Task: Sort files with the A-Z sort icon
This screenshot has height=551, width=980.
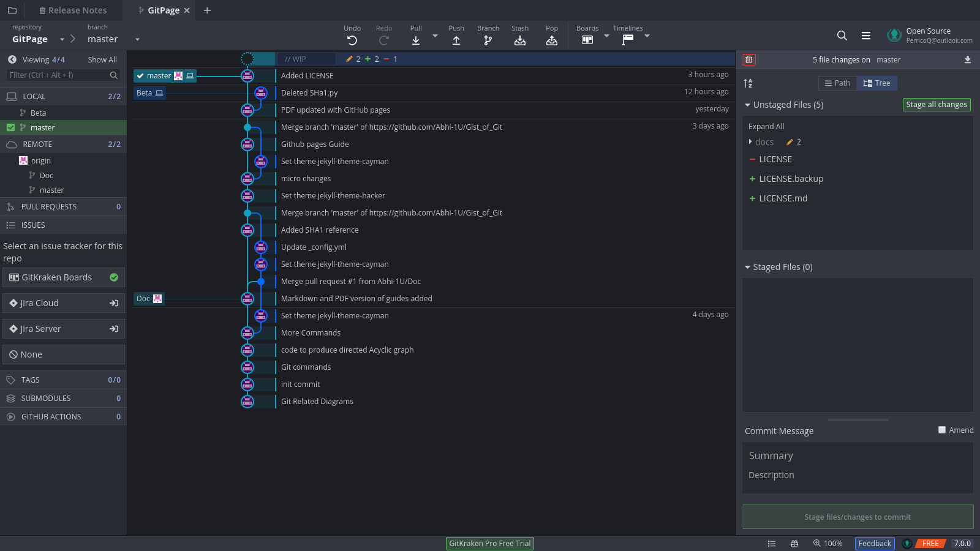Action: [x=748, y=83]
